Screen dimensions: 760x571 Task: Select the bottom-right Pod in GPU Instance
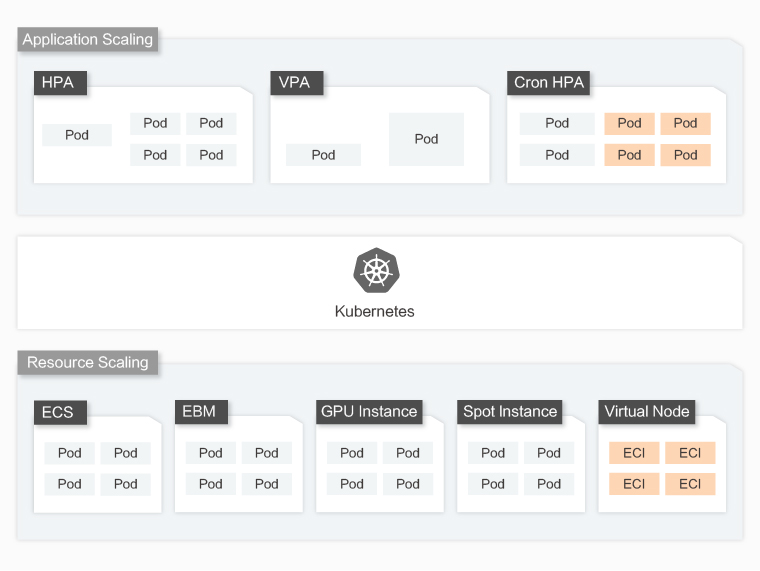[x=408, y=484]
